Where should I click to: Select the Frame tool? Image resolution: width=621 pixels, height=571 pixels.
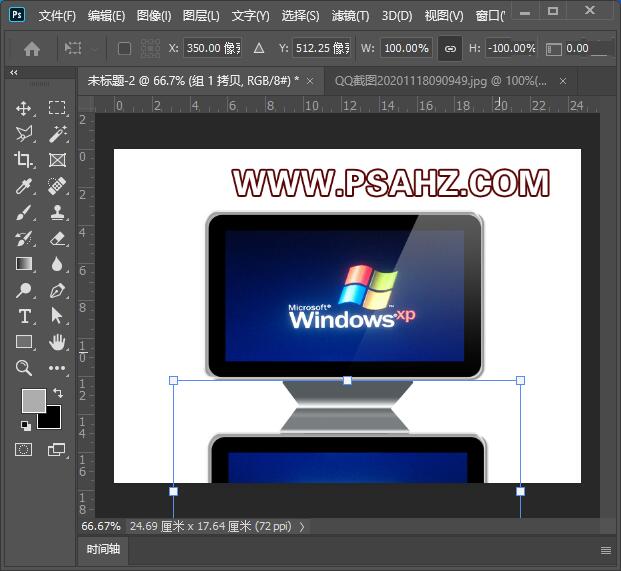(57, 160)
